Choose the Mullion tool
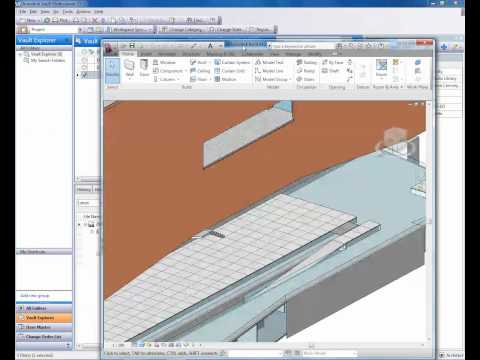This screenshot has height=360, width=480. [x=225, y=79]
